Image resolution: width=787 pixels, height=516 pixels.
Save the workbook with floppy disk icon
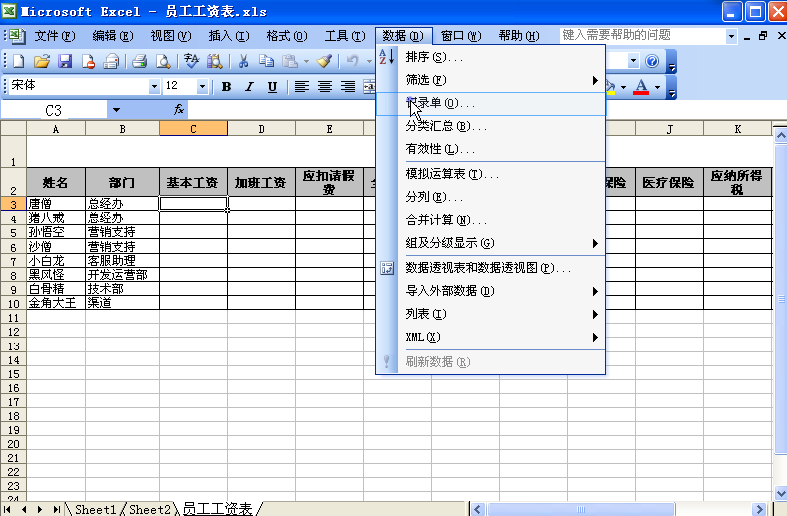65,61
